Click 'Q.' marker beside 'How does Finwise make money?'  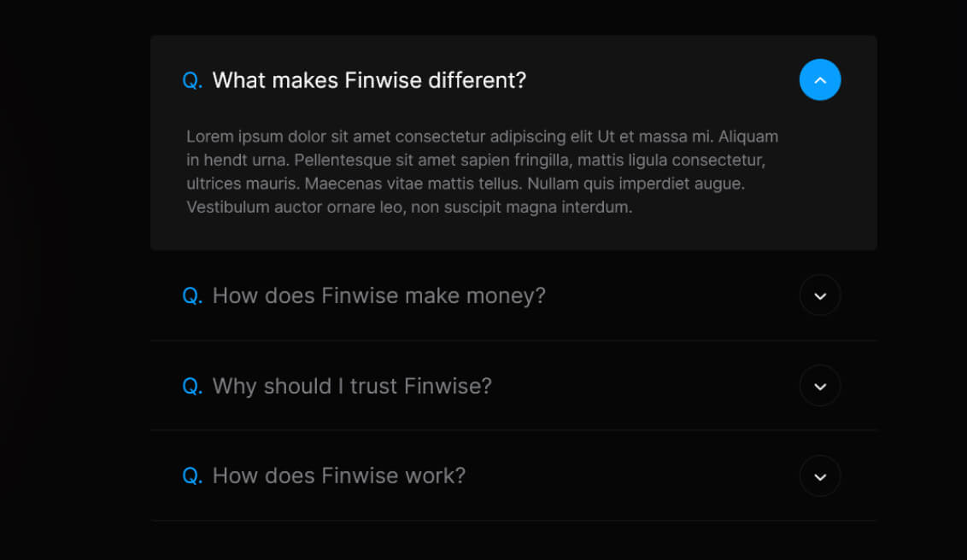(192, 295)
